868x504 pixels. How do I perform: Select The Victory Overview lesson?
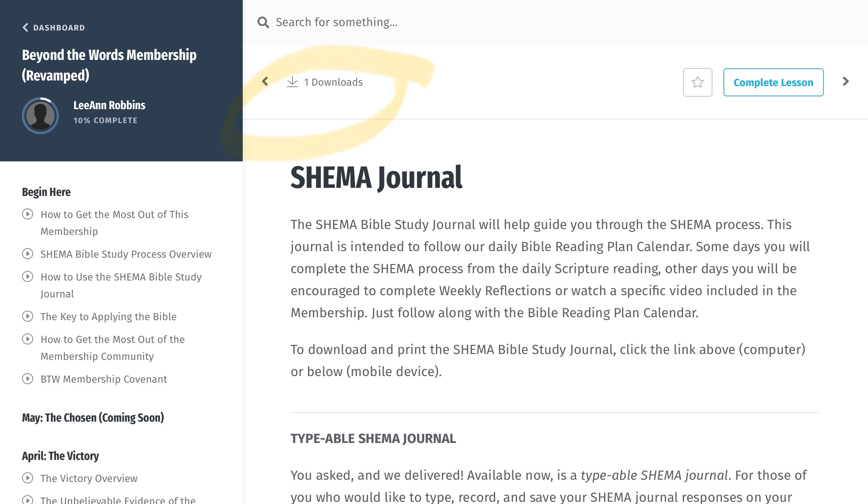(89, 478)
